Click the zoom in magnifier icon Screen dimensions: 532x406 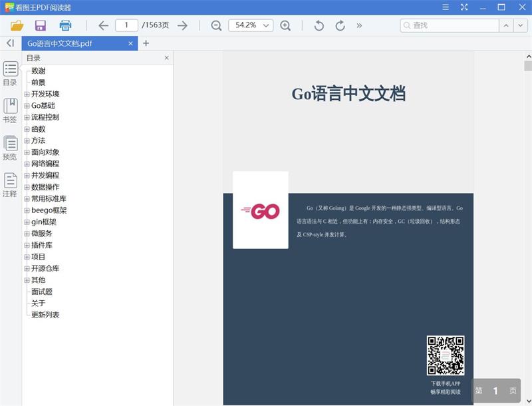click(285, 25)
